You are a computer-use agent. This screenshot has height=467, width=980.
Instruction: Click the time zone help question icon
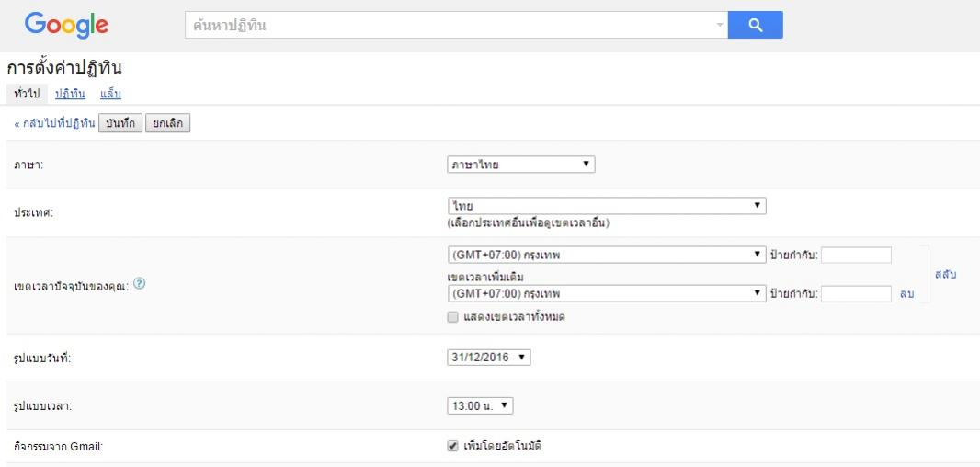[139, 284]
